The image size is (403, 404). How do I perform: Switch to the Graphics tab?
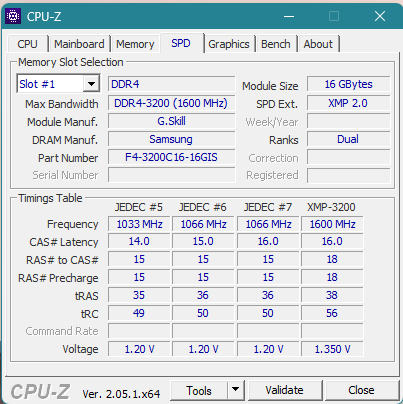(229, 44)
